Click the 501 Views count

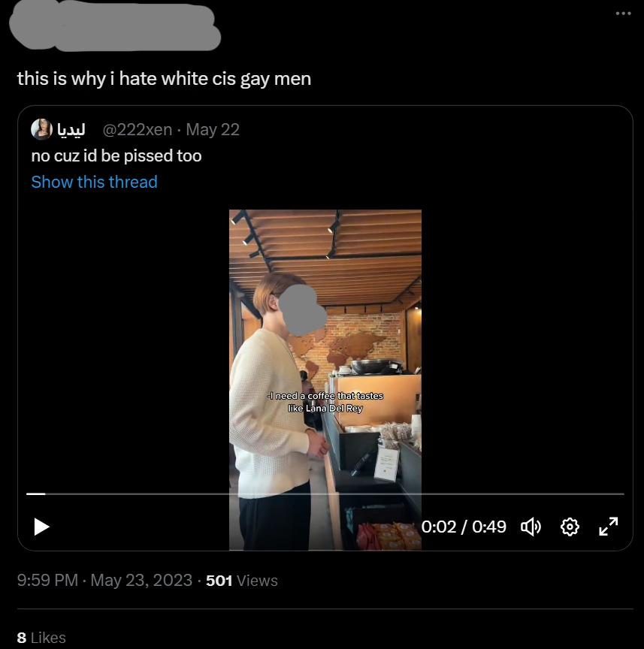tap(241, 581)
